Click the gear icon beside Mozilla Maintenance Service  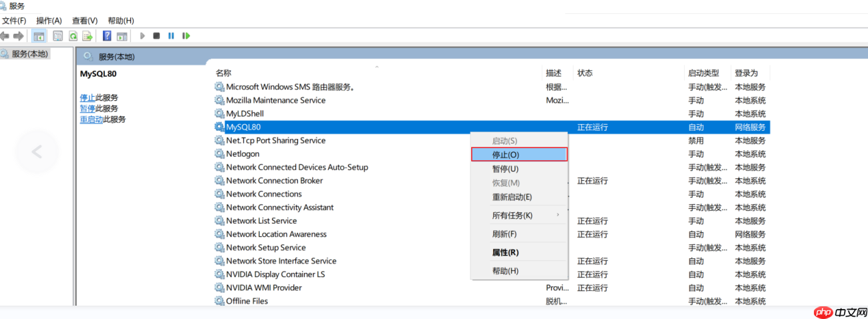[x=219, y=100]
